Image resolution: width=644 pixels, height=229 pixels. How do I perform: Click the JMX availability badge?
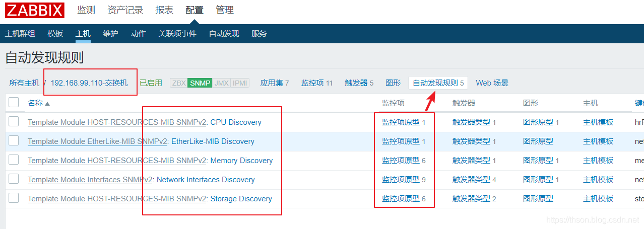[x=221, y=83]
